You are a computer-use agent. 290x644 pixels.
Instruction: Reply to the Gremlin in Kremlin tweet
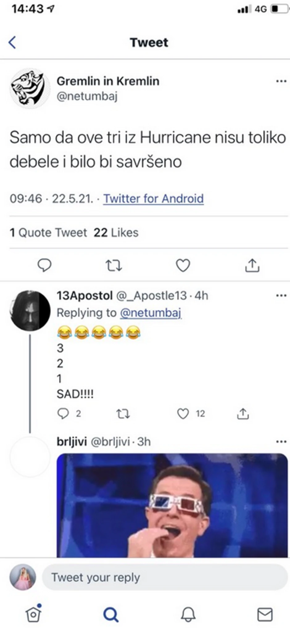44,265
